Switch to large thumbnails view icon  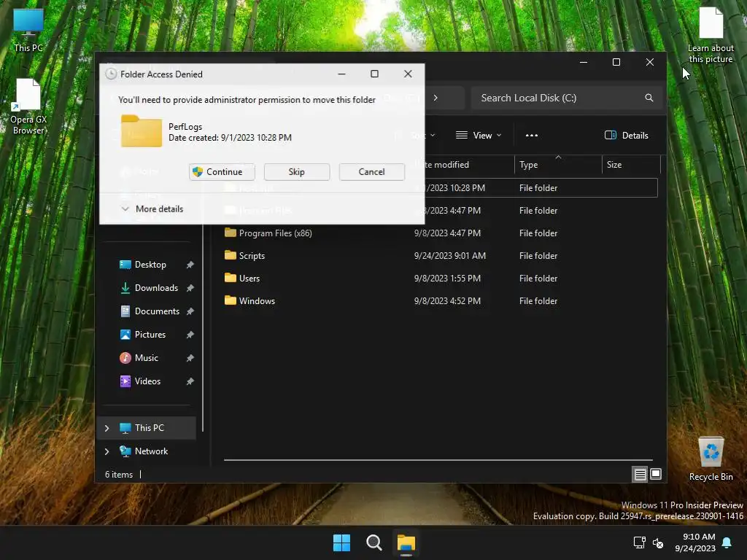pos(656,474)
